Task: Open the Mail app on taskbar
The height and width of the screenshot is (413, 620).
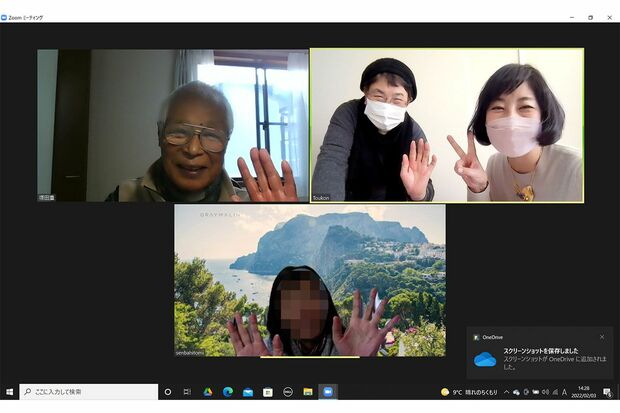Action: coord(248,392)
